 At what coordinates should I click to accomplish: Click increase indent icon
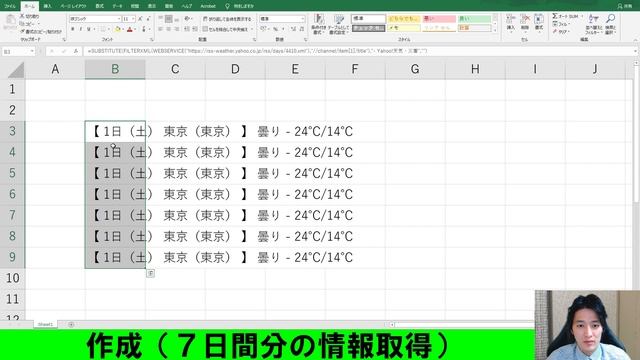pos(195,29)
